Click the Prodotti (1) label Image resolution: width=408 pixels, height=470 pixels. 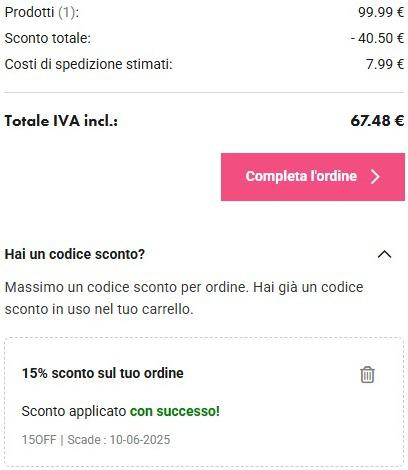[x=42, y=12]
